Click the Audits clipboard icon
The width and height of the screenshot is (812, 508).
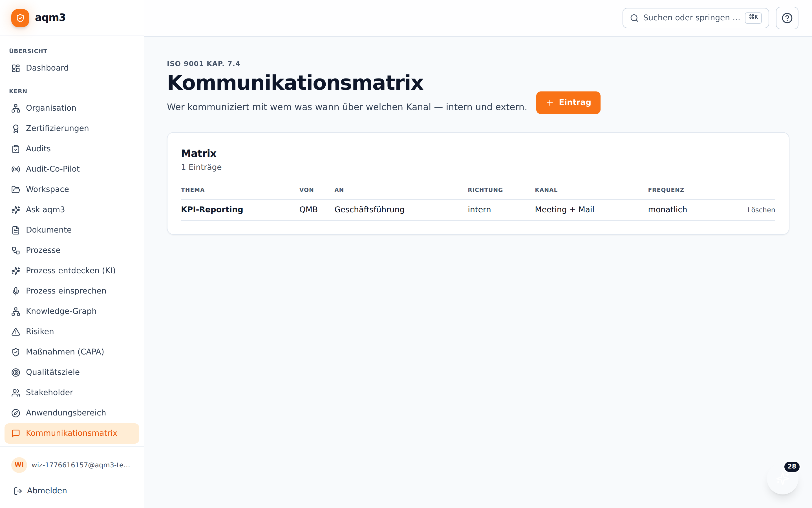[x=16, y=149]
